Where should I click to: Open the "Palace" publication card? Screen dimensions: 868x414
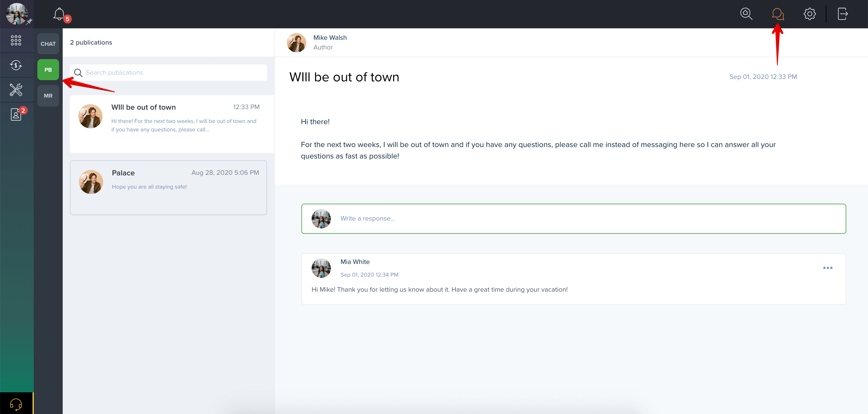168,188
